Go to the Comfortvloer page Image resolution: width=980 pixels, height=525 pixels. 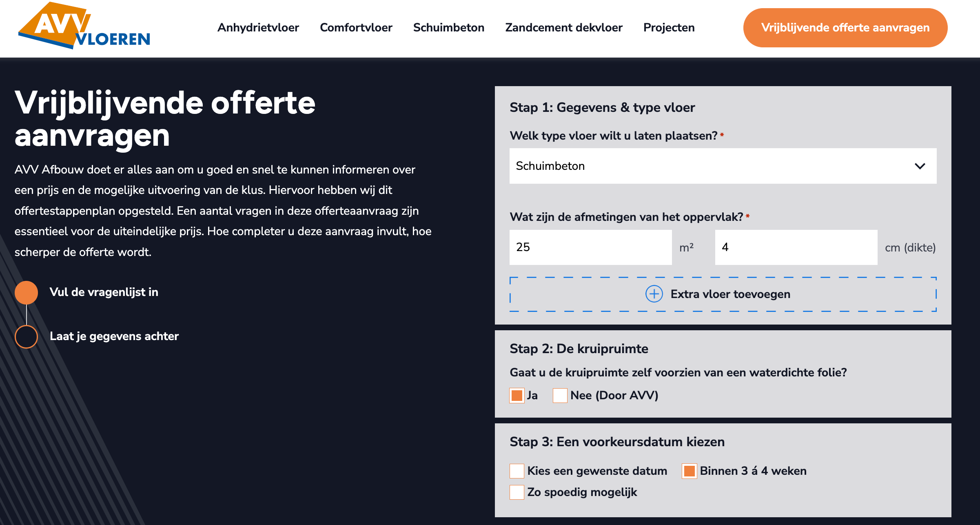tap(356, 27)
